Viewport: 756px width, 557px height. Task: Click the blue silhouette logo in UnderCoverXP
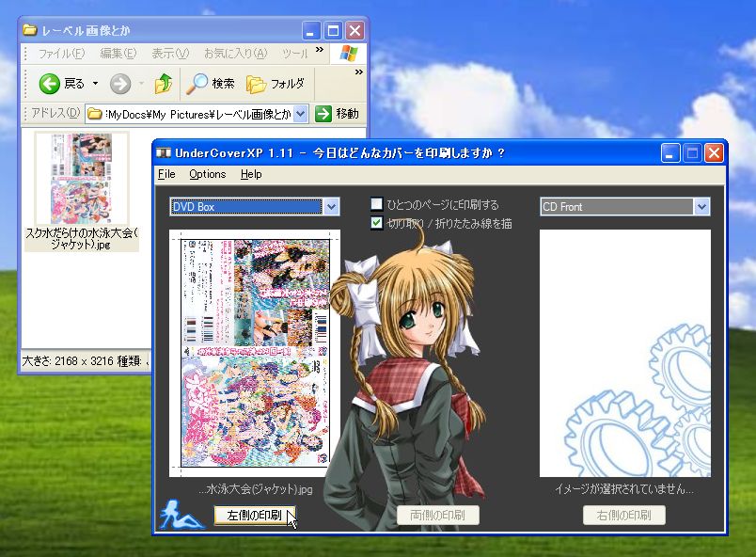click(181, 514)
